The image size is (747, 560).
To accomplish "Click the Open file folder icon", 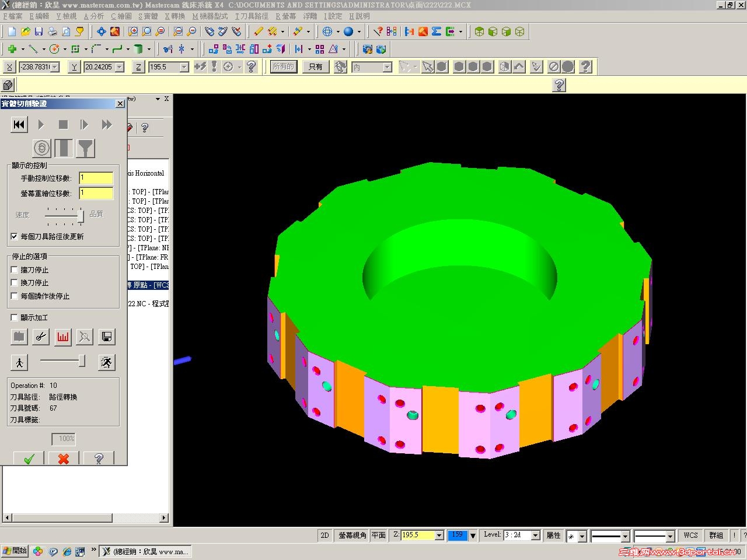I will [25, 32].
